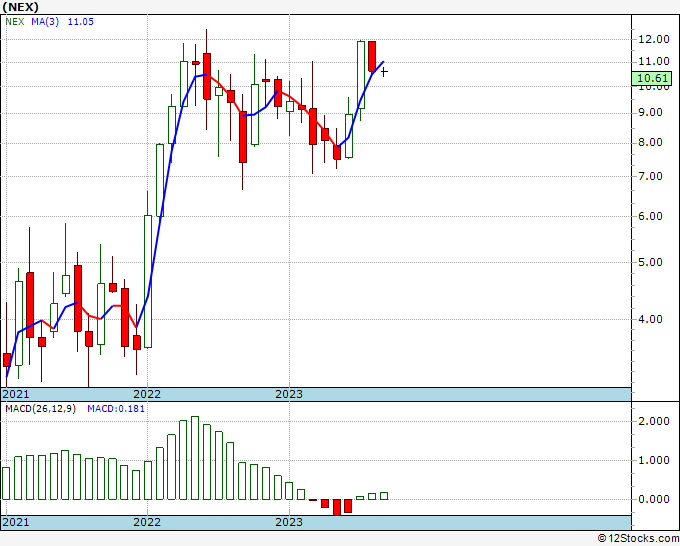Click the 2021 label on price chart axis
Image resolution: width=680 pixels, height=546 pixels.
click(x=16, y=394)
